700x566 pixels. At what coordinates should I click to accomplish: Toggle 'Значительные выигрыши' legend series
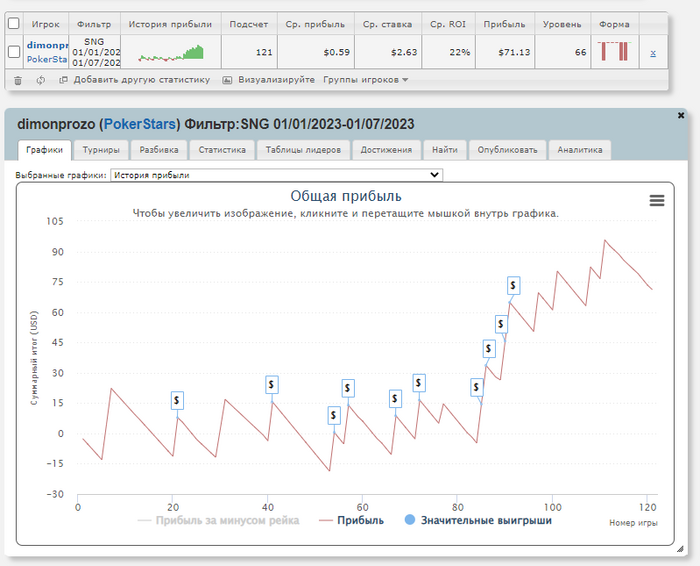pos(478,520)
